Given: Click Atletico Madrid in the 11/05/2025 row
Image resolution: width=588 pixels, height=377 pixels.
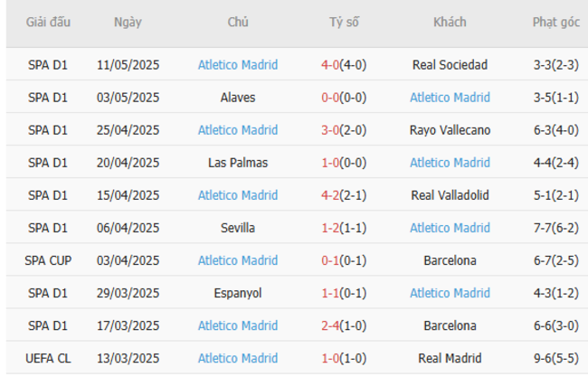Looking at the screenshot, I should 238,64.
